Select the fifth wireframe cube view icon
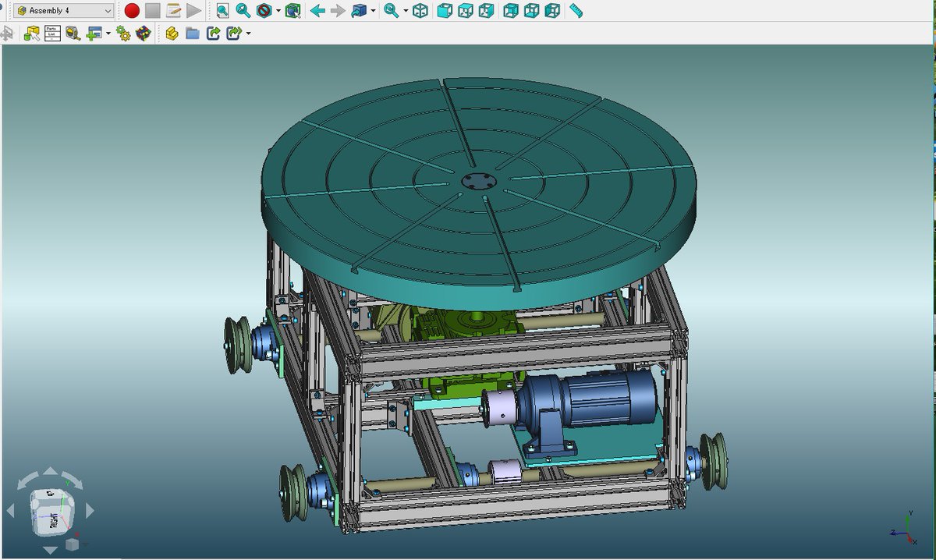 tap(532, 11)
